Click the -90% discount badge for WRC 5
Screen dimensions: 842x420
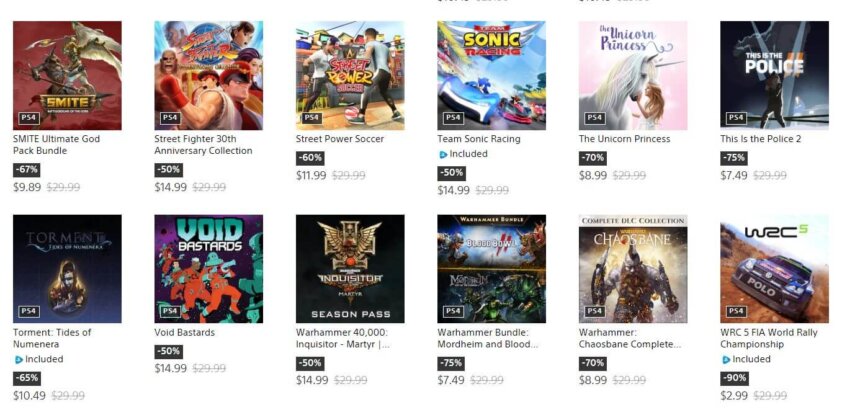pyautogui.click(x=734, y=378)
